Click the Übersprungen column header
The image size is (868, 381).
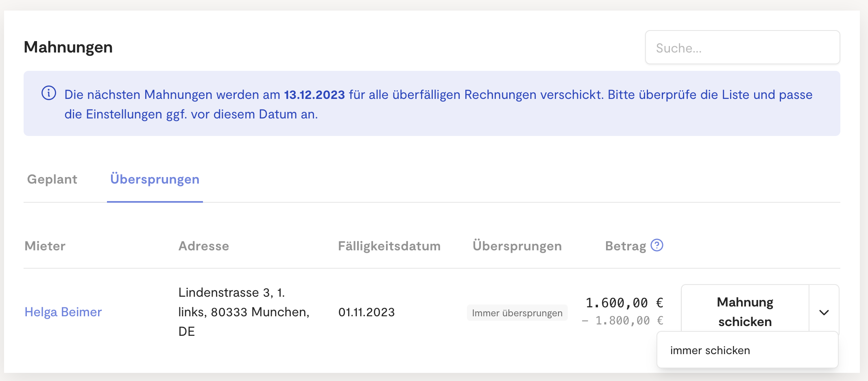[x=517, y=246]
